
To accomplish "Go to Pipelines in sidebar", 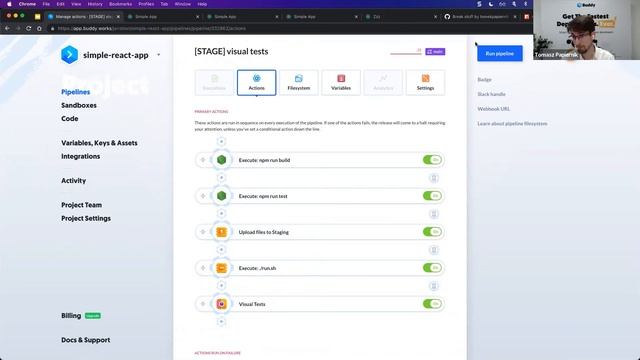I will [x=76, y=92].
